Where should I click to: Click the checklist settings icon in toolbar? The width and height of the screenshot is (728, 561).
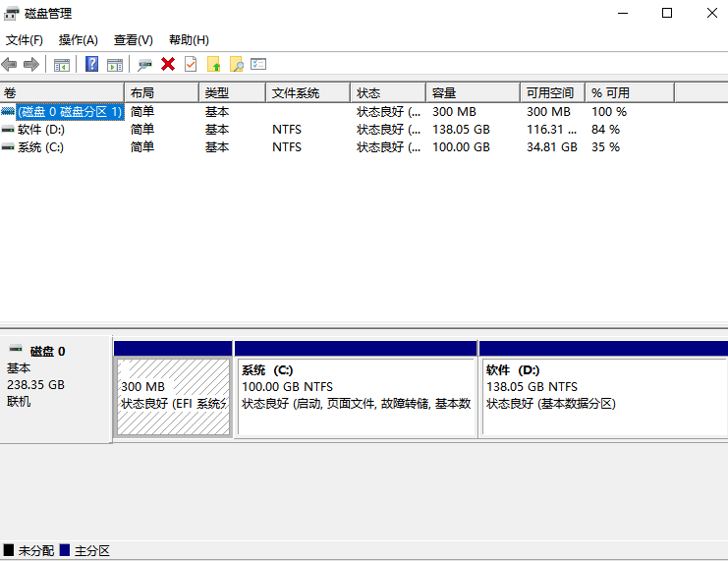point(258,64)
